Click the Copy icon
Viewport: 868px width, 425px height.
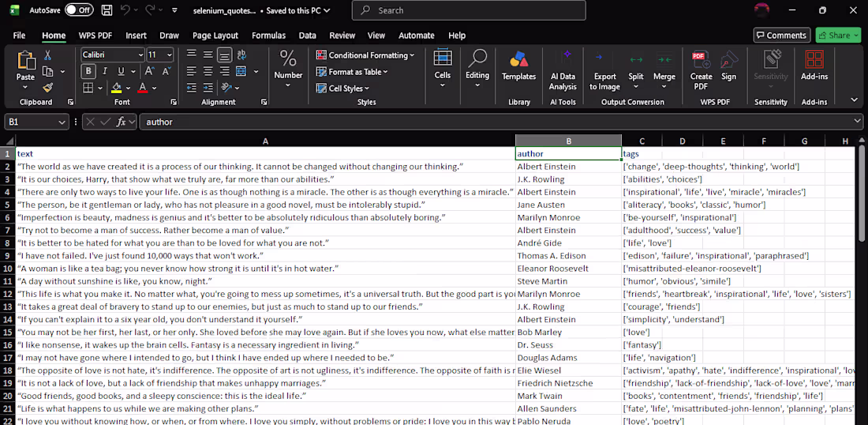tap(47, 71)
